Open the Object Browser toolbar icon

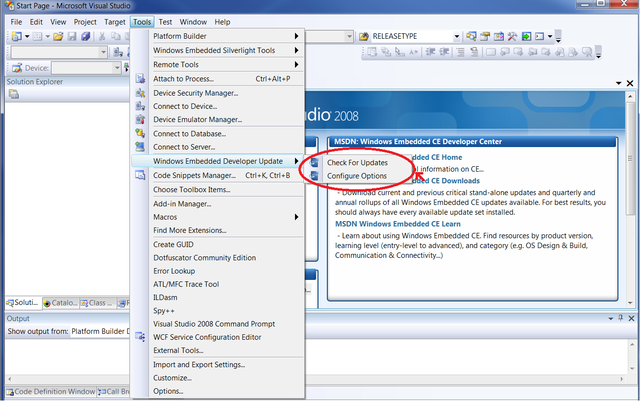coord(499,36)
